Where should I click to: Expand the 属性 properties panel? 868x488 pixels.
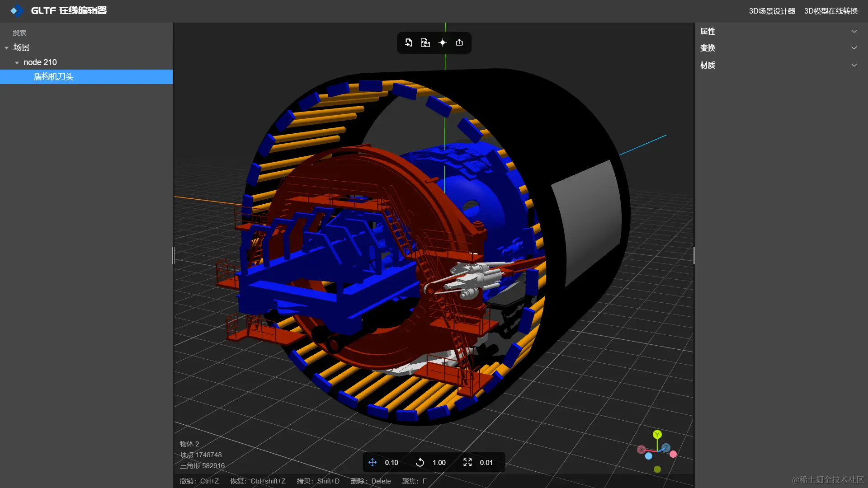pyautogui.click(x=854, y=31)
